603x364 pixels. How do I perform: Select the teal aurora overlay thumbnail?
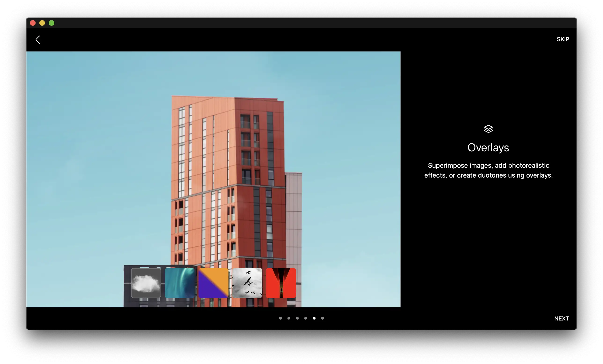point(180,283)
